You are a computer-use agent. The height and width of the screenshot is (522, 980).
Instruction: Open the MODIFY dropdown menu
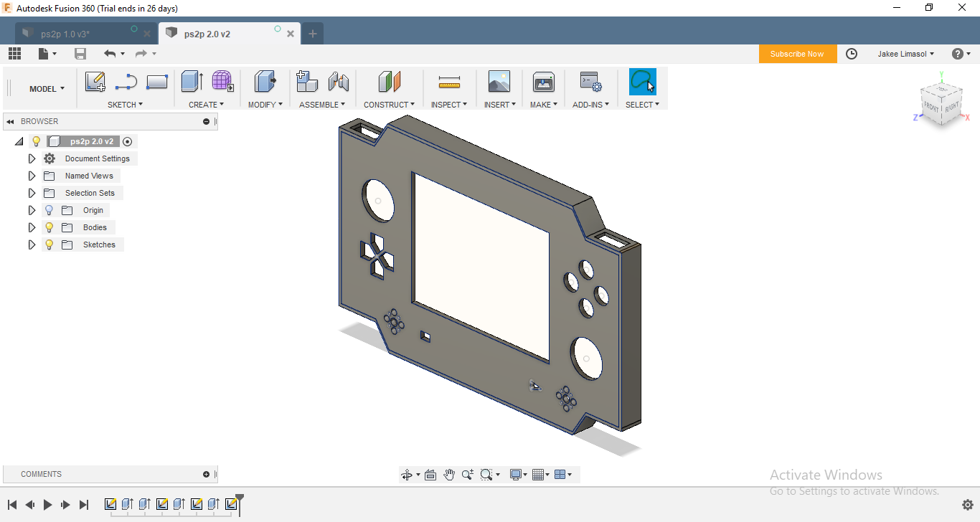coord(265,105)
